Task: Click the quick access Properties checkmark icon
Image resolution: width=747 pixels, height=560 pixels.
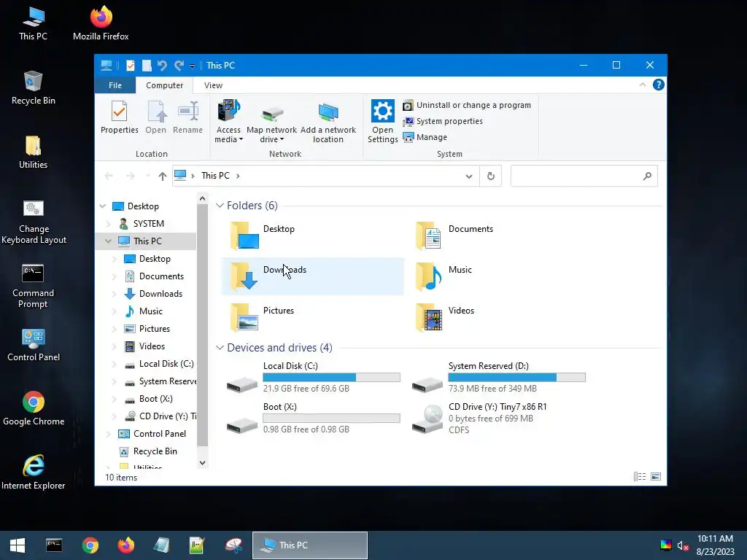Action: click(130, 66)
